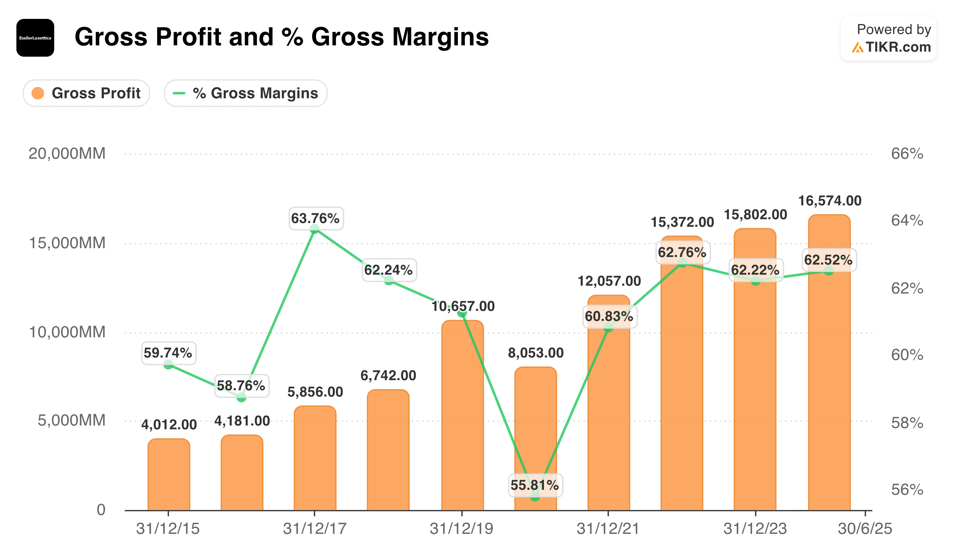Select the 4,012.00 gross profit bar
This screenshot has height=560, width=953.
(x=169, y=475)
